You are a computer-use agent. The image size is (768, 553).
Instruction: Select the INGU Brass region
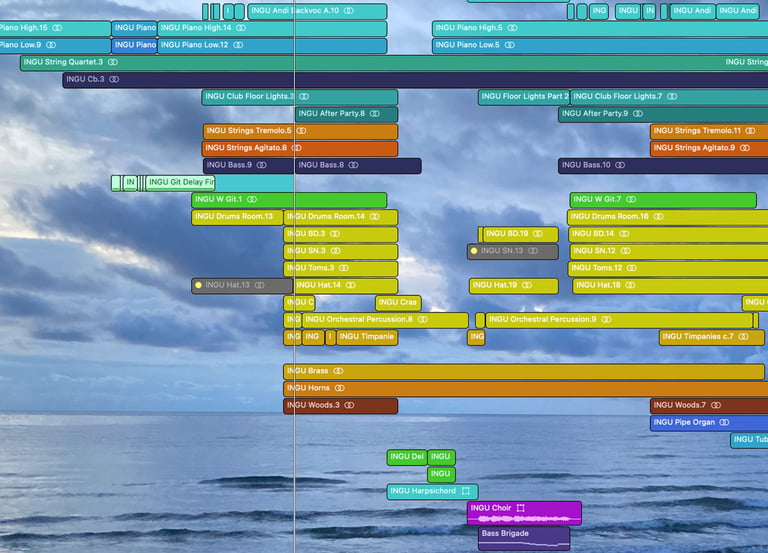pyautogui.click(x=524, y=371)
